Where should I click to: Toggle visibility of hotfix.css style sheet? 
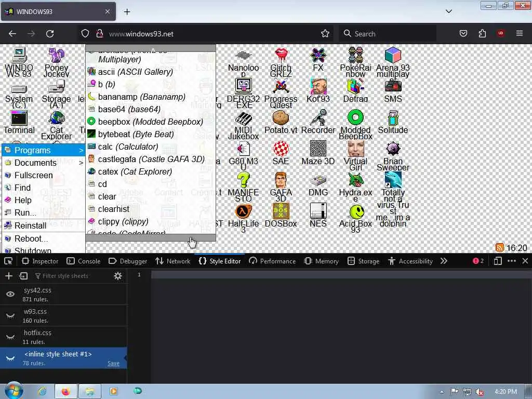click(10, 337)
